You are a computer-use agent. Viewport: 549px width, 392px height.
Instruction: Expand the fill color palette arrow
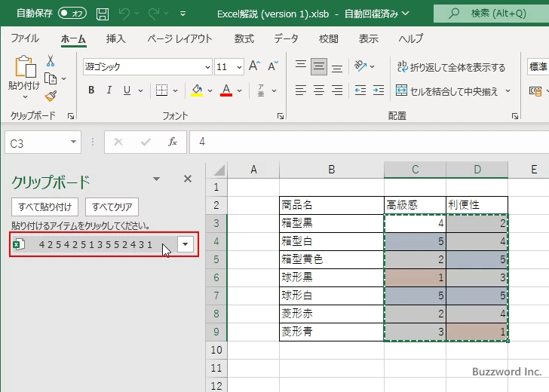pos(210,90)
